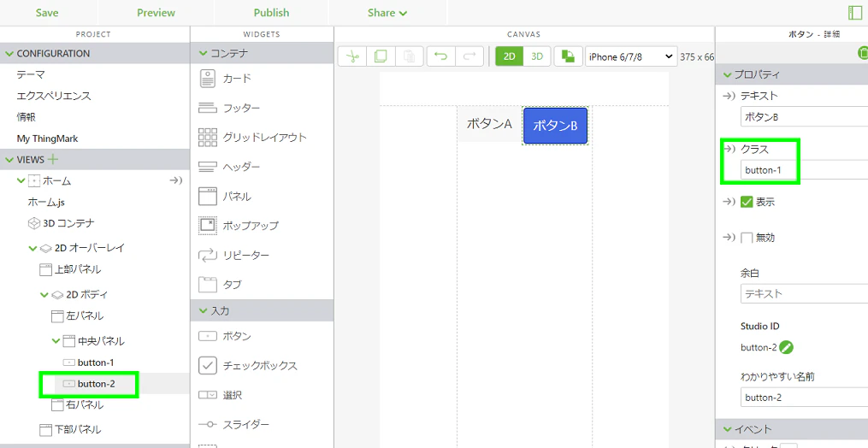The image size is (868, 448).
Task: Open the iPhone 6/7/8 device dropdown
Action: [x=630, y=56]
